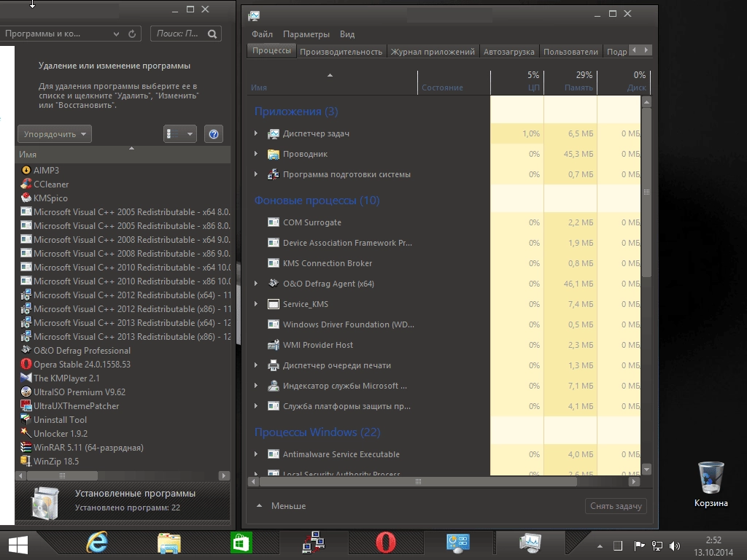Viewport: 747px width, 560px height.
Task: Click the AIMP3 program icon
Action: point(26,170)
